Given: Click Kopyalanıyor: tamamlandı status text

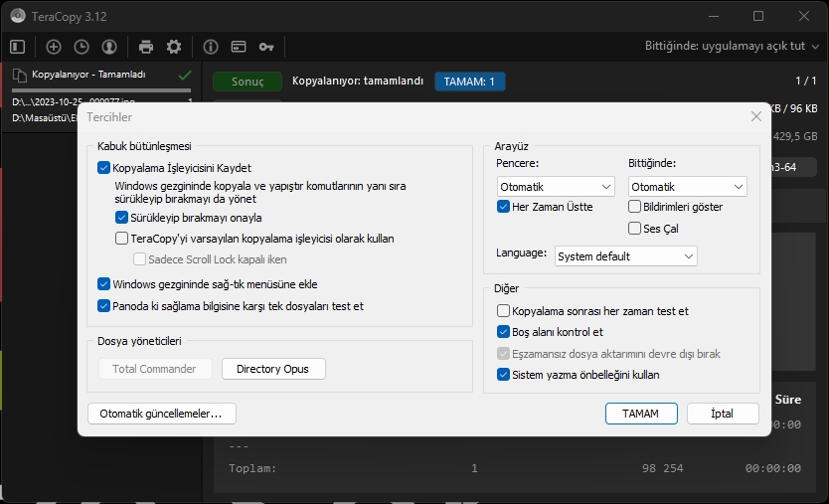Looking at the screenshot, I should coord(358,81).
